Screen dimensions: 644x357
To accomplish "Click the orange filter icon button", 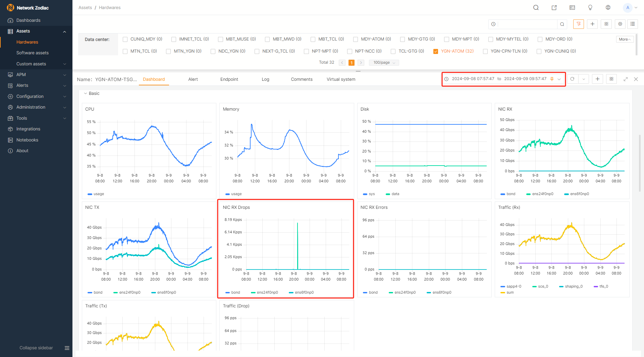I will click(579, 24).
